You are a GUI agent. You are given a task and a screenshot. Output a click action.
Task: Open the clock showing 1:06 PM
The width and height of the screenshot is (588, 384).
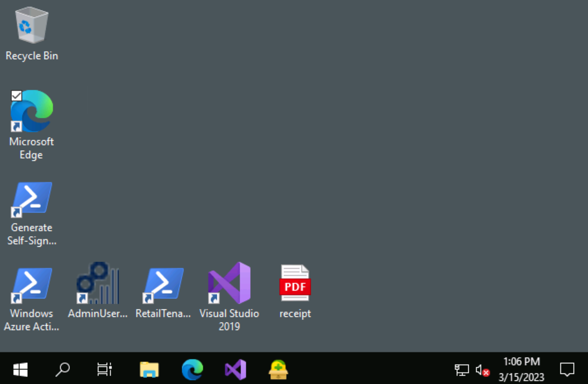click(521, 369)
